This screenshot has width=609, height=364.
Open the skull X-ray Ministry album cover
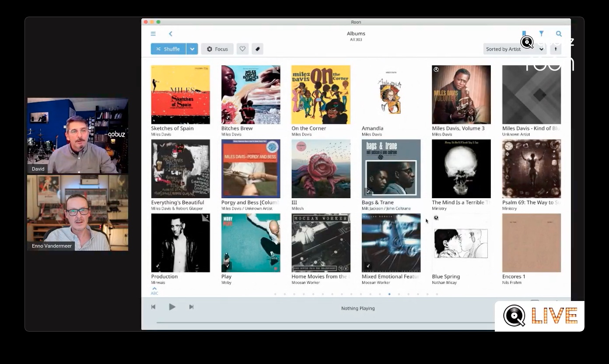click(x=461, y=169)
